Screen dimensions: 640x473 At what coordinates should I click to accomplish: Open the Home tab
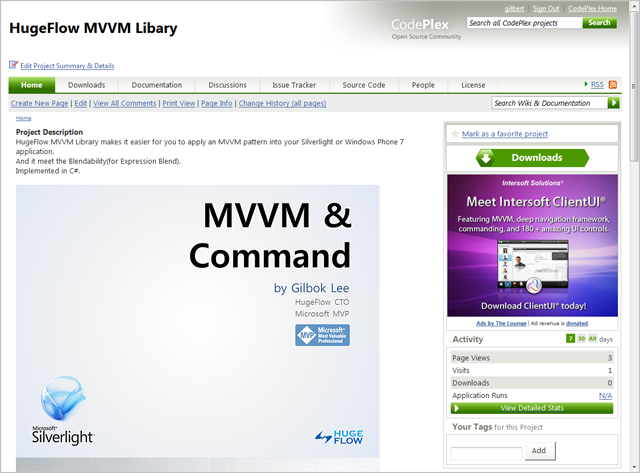tap(32, 85)
